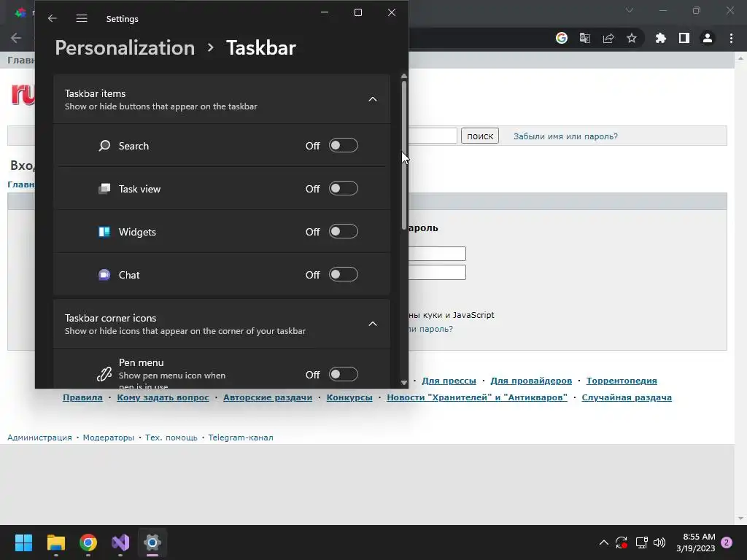Image resolution: width=747 pixels, height=560 pixels.
Task: Collapse the Taskbar corner icons section
Action: pyautogui.click(x=373, y=324)
